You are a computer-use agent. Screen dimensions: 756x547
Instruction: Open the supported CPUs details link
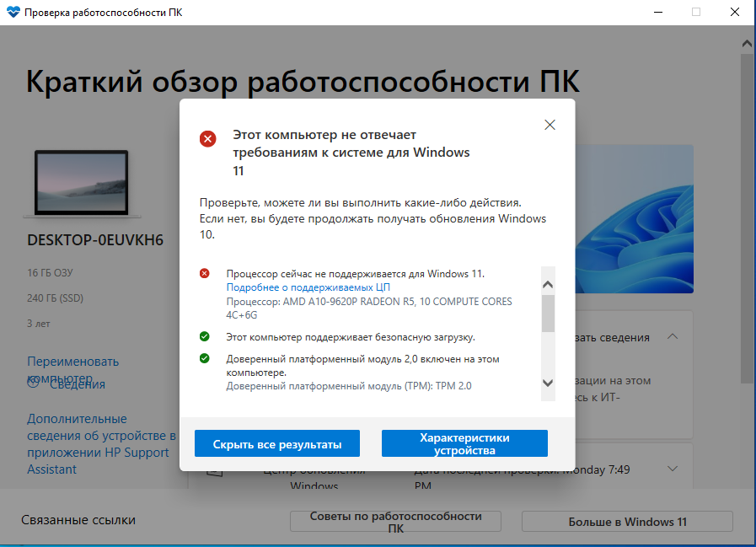[x=308, y=287]
